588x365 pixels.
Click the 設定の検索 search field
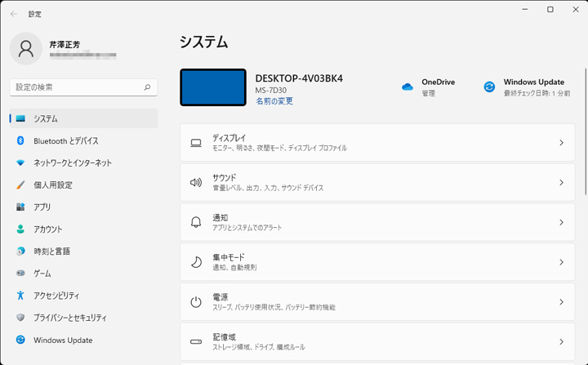click(x=83, y=87)
